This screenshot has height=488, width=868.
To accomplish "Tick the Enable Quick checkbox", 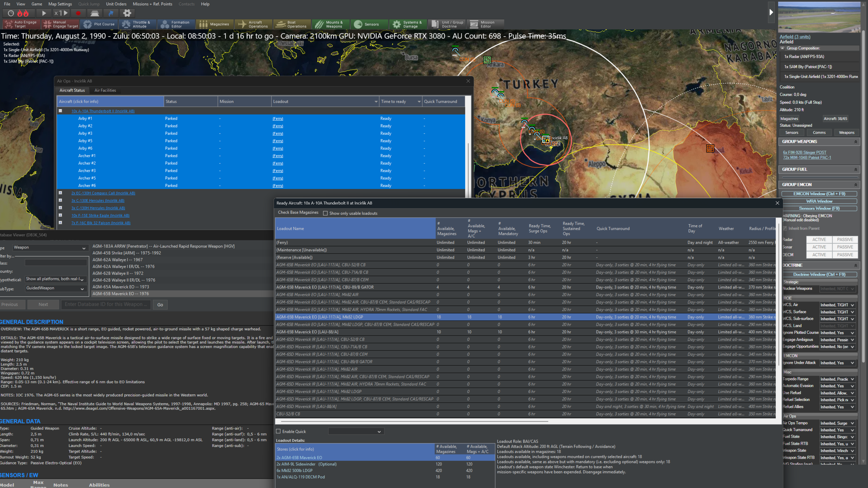I will coord(278,432).
